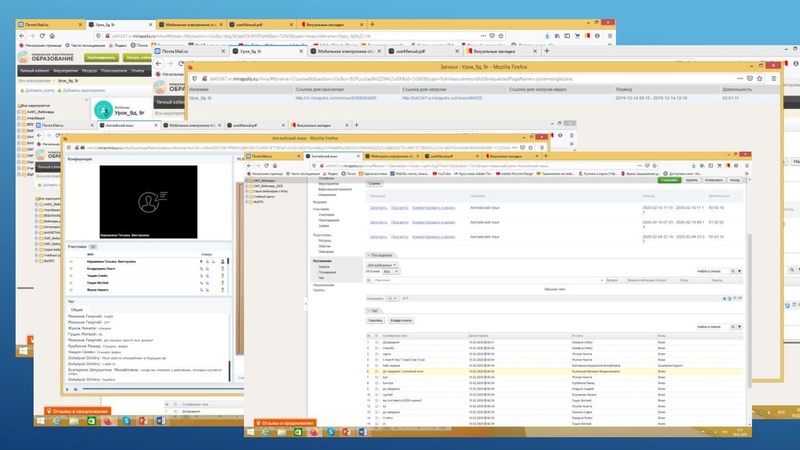Tick the header checkbox of the Посещения table

tap(369, 281)
